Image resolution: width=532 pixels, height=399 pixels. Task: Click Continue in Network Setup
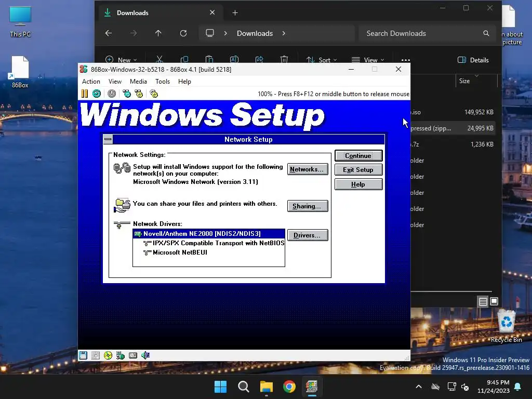(x=358, y=156)
